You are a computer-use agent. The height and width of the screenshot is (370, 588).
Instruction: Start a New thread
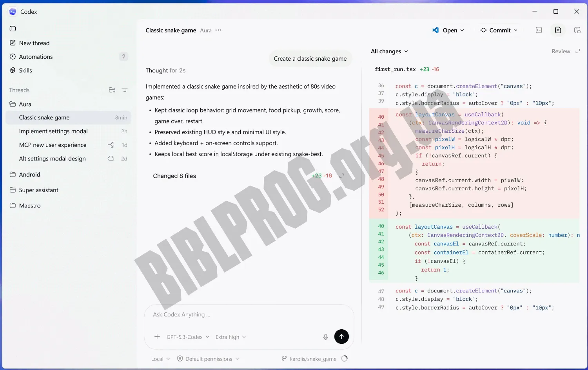30,43
